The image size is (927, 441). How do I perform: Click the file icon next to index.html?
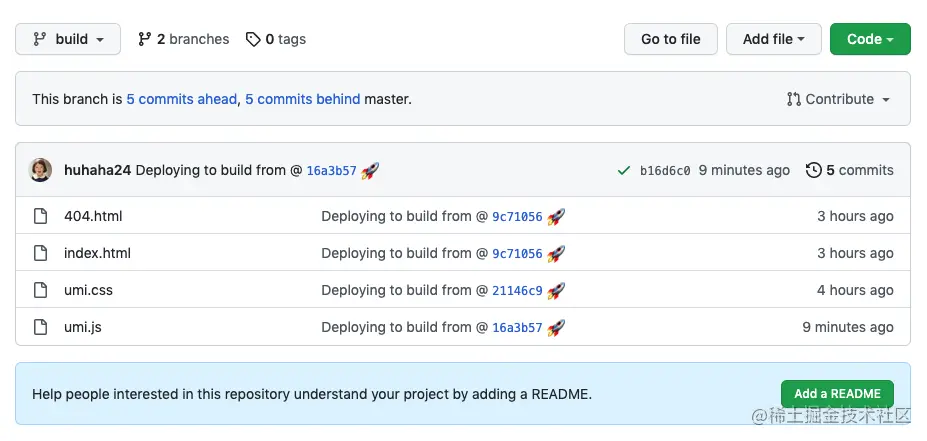click(x=41, y=253)
